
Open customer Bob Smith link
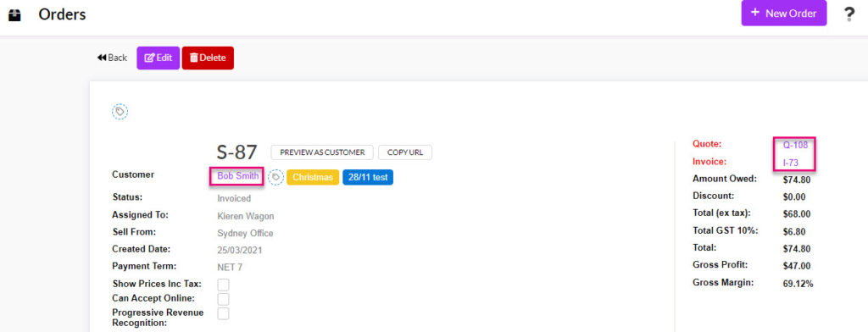[x=237, y=176]
